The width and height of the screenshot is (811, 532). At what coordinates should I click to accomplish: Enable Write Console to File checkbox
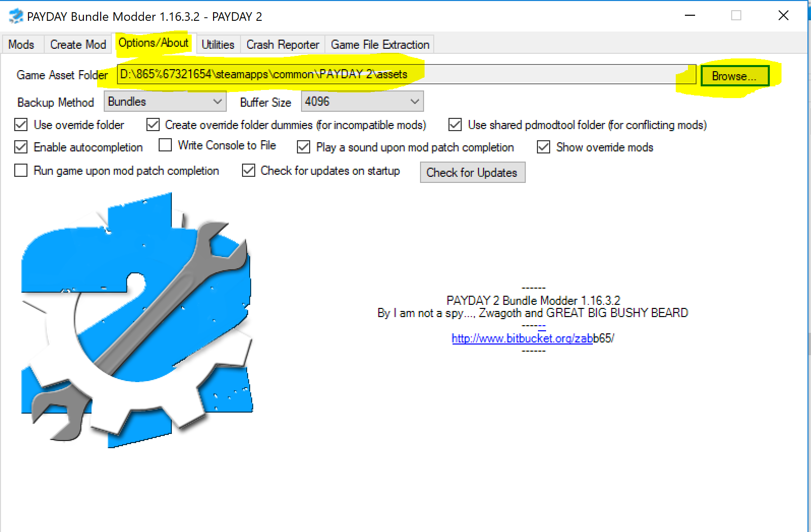[x=165, y=145]
